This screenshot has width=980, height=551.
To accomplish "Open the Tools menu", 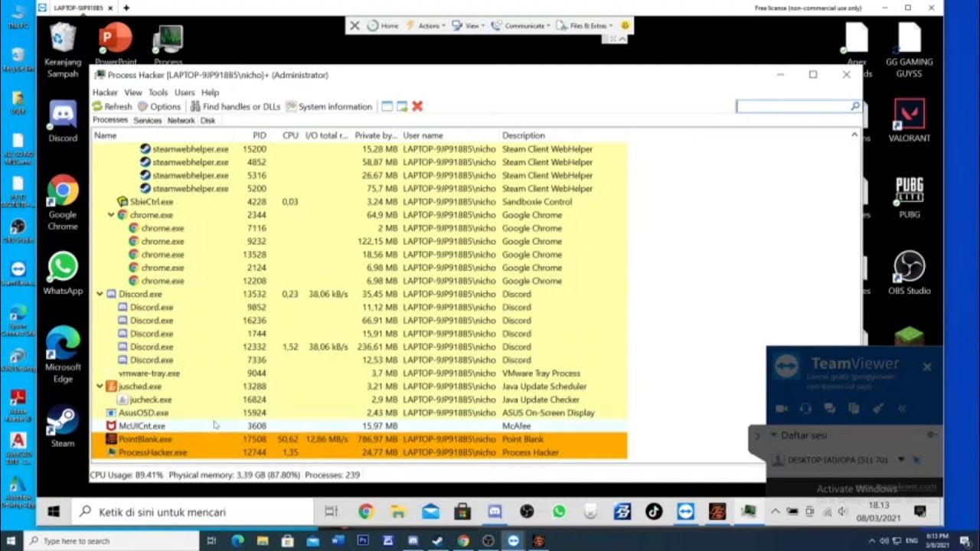I will 158,93.
